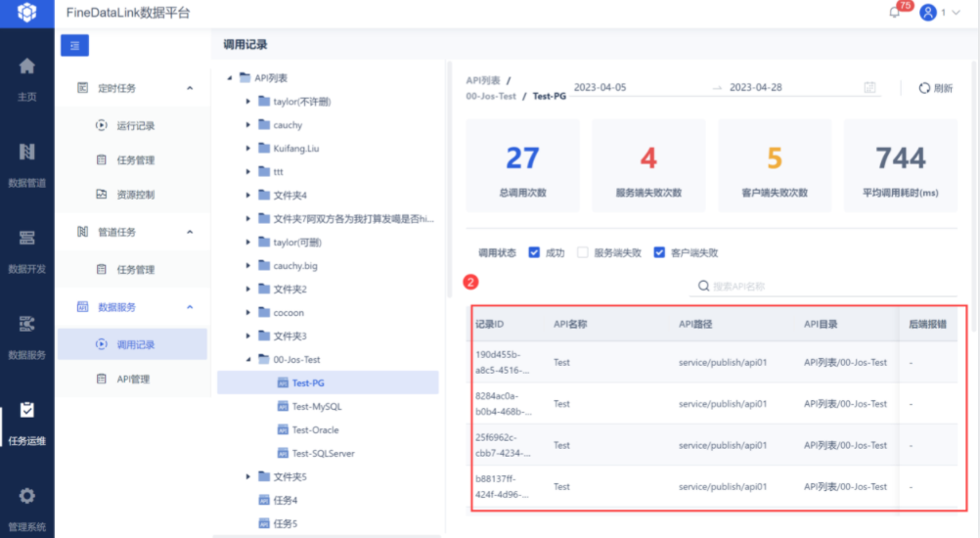This screenshot has width=980, height=538.
Task: Check the 服务端失败 checkbox
Action: (583, 252)
